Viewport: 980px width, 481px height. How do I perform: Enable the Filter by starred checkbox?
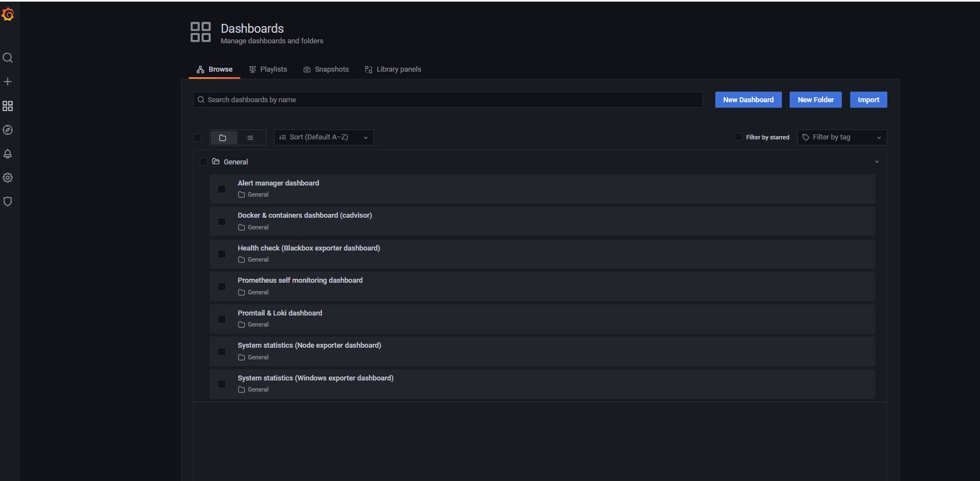(x=738, y=137)
